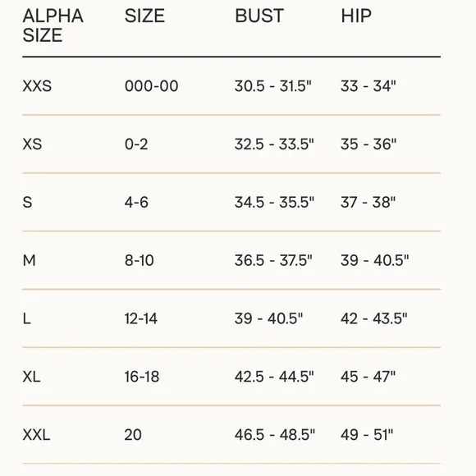
Task: Click hip measurement 35 - 36"
Action: click(x=368, y=144)
